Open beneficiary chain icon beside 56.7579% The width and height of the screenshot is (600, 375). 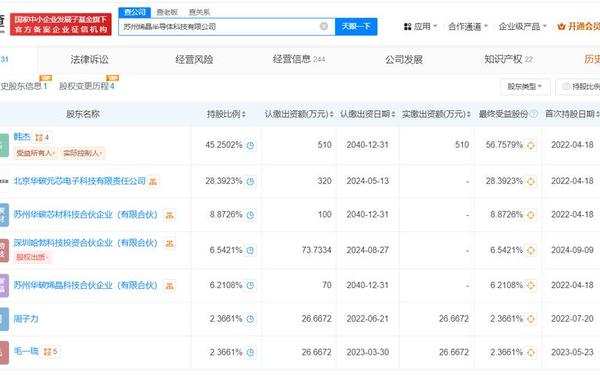(x=531, y=145)
